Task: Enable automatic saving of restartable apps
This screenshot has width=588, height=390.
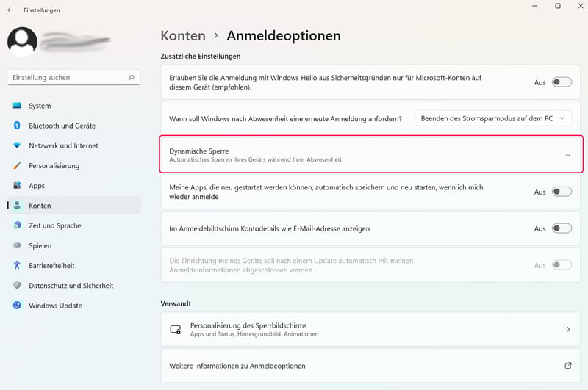Action: 562,192
